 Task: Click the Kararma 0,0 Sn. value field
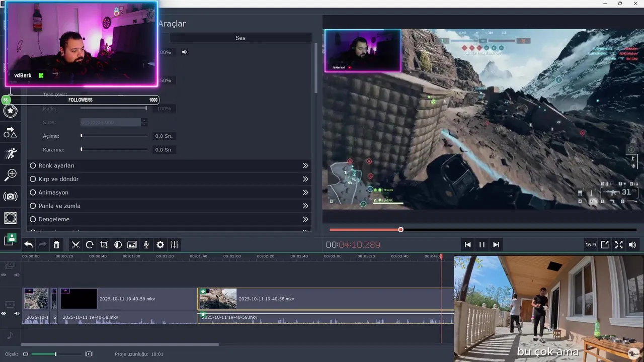[x=164, y=149]
